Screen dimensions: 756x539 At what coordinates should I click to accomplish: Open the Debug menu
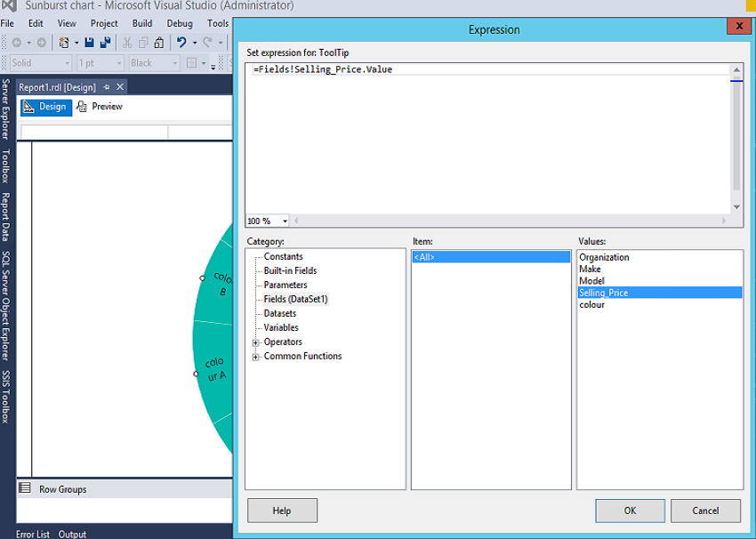coord(180,23)
